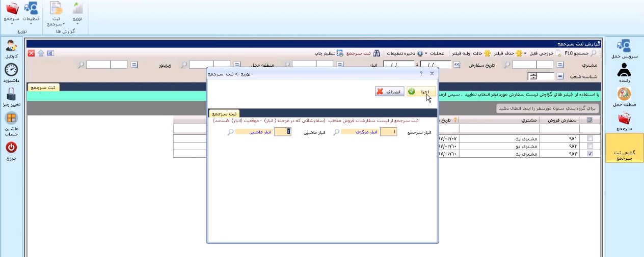Click the خروج power icon
644x257 pixels.
[x=11, y=148]
